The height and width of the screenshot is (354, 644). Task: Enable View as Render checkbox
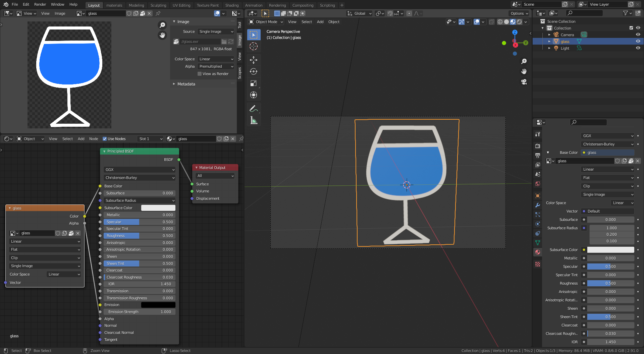click(200, 74)
